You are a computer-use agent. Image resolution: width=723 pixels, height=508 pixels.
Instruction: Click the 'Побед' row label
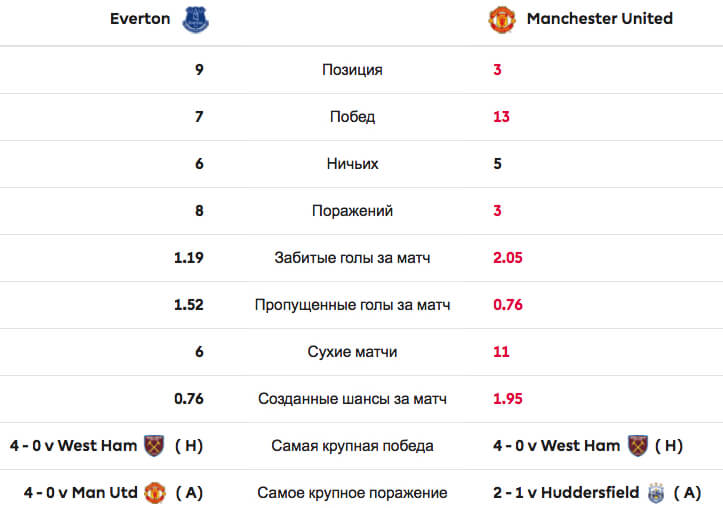click(352, 117)
